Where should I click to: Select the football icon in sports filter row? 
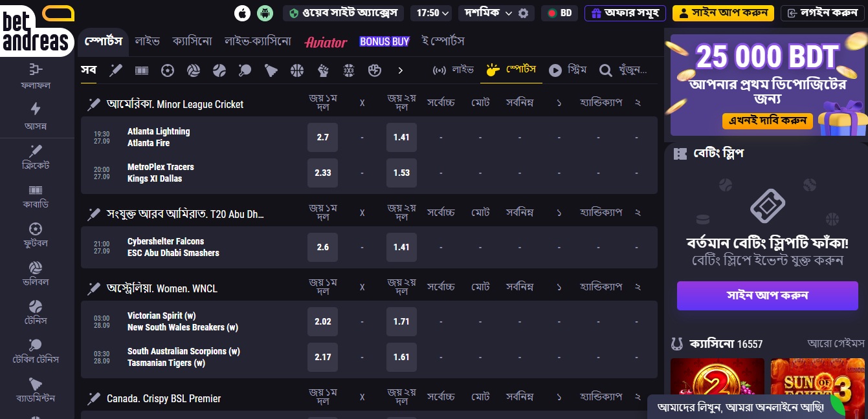click(168, 70)
